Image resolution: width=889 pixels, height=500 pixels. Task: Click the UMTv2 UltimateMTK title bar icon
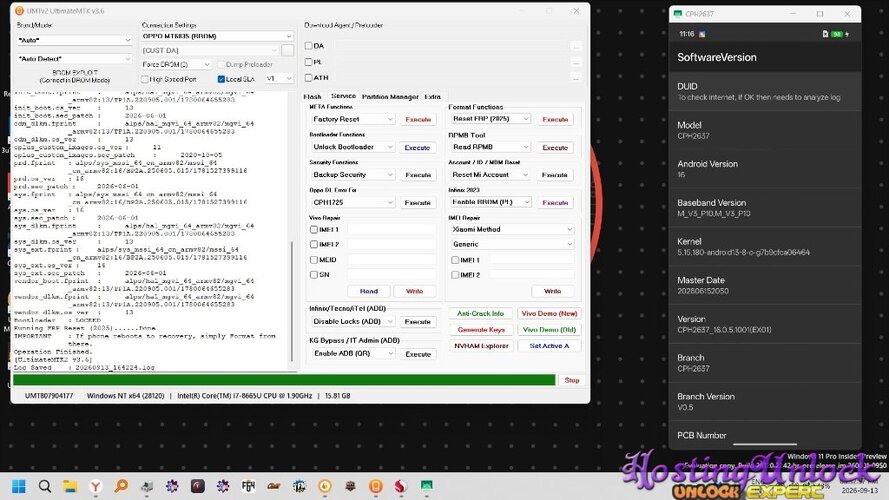[19, 11]
